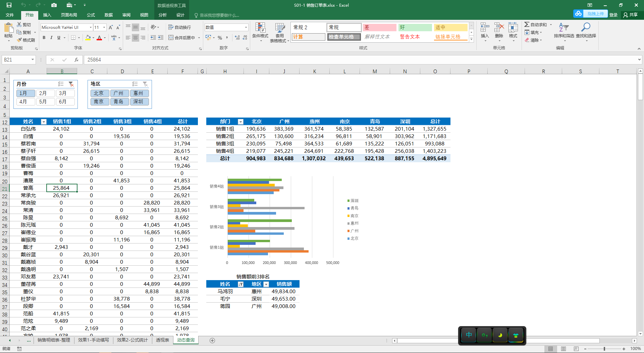This screenshot has height=353, width=644.
Task: Toggle the 深圳 slicer item
Action: 140,101
